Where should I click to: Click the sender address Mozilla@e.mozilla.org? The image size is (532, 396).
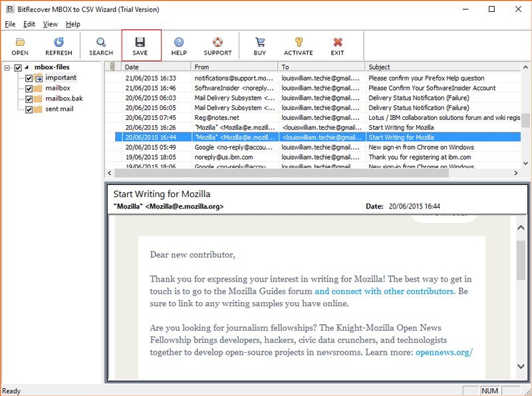pos(185,206)
